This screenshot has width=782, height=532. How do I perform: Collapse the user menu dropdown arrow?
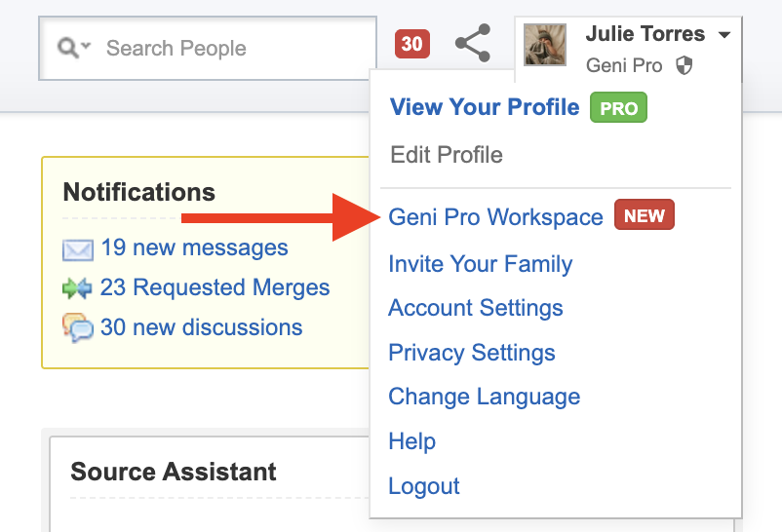[x=723, y=35]
